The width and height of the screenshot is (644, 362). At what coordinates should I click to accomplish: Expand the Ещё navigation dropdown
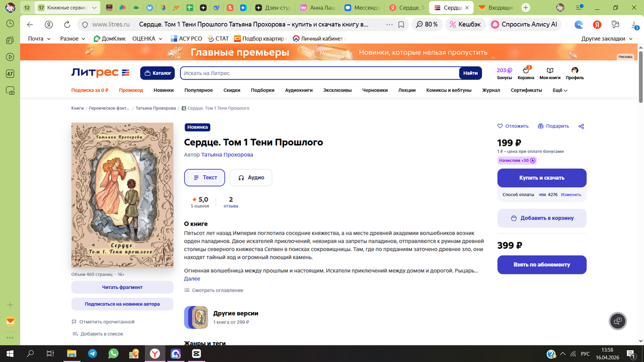560,90
